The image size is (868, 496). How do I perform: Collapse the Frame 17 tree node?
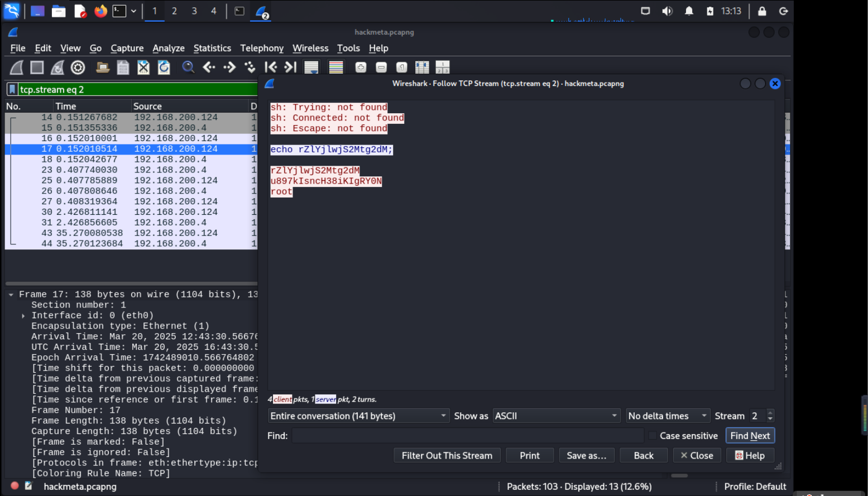(11, 295)
